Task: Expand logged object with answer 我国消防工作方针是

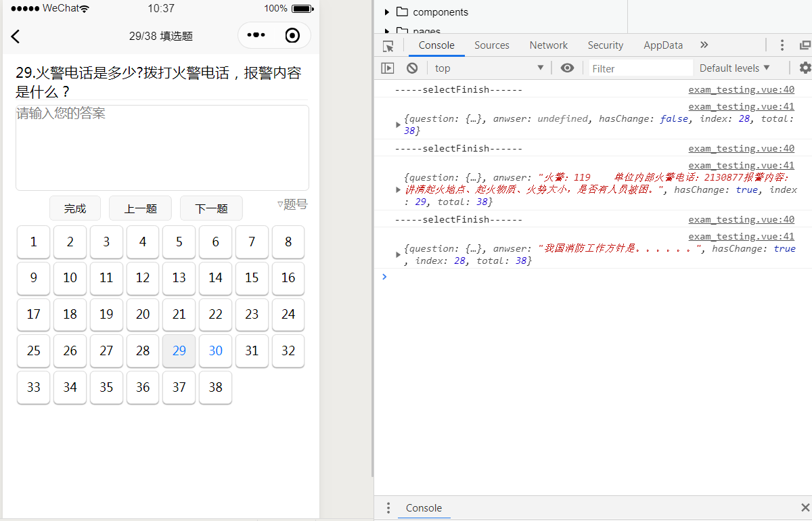Action: click(398, 254)
